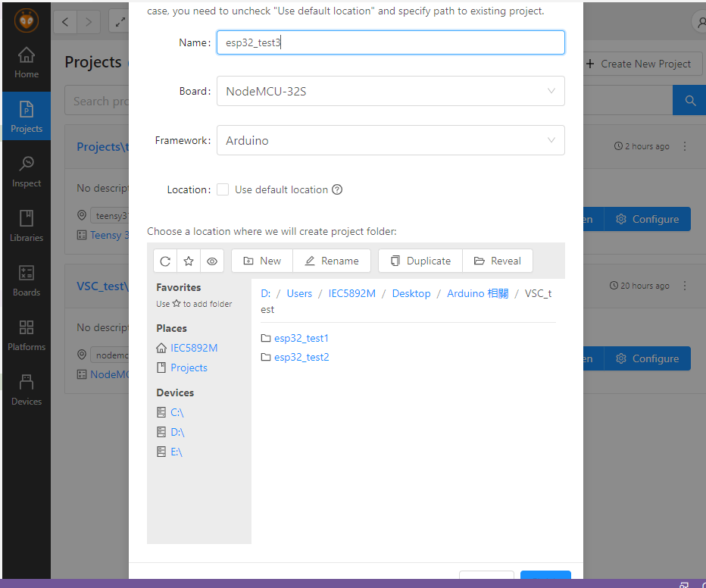
Task: Open the Teensy board link
Action: pos(109,235)
